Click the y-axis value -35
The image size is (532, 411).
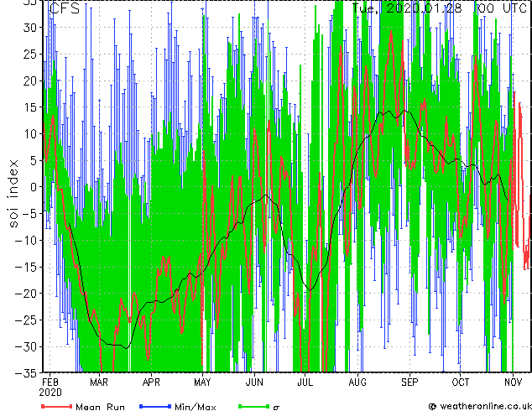[25, 373]
